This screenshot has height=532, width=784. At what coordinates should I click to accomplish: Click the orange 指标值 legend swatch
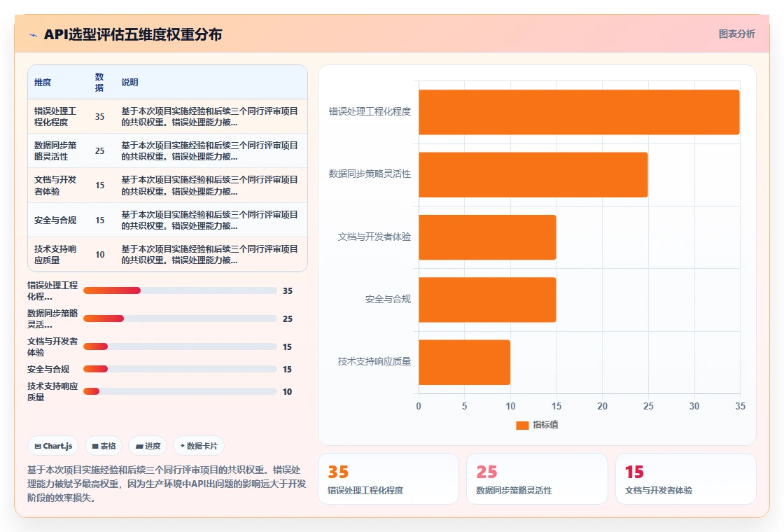pyautogui.click(x=522, y=425)
